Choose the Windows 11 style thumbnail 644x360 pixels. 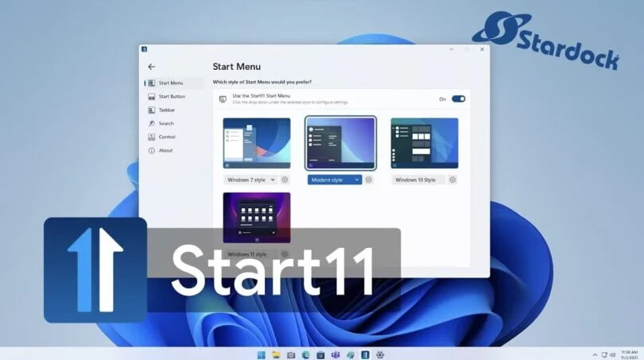click(257, 218)
